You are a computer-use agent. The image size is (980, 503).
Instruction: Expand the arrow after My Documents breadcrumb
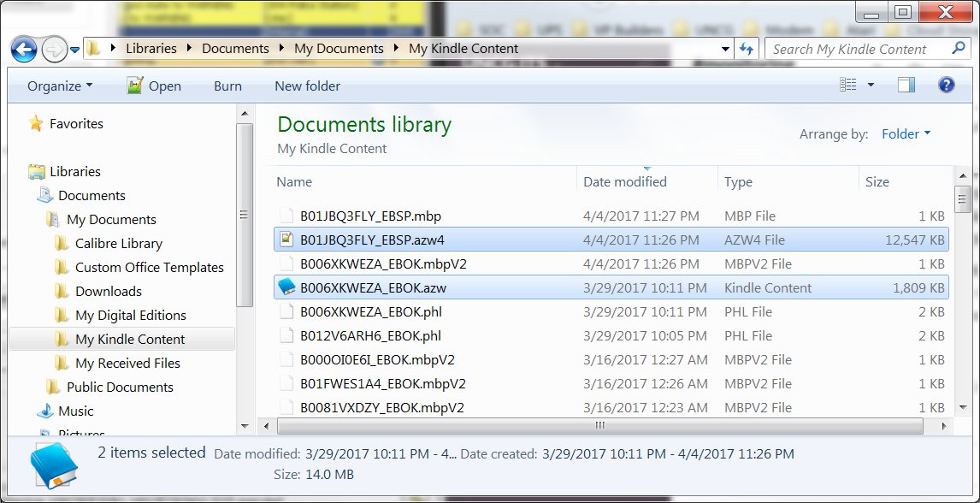tap(397, 49)
